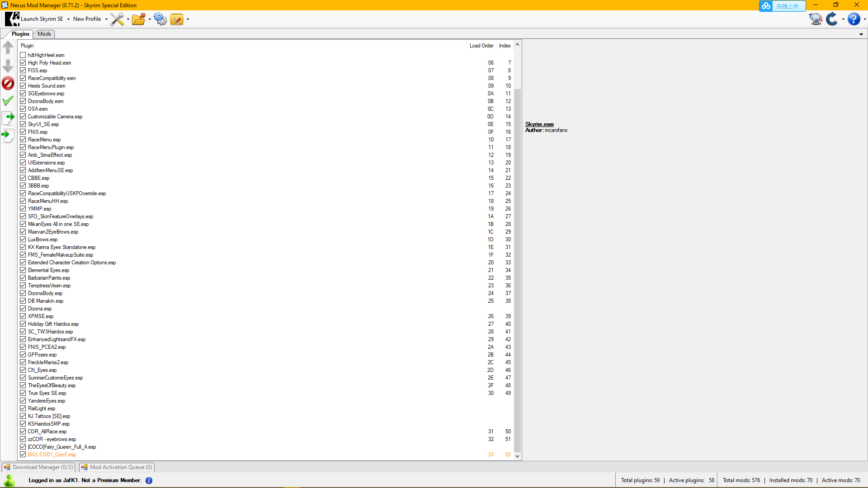The width and height of the screenshot is (868, 488).
Task: Export load order with arrow-out icon
Action: [x=8, y=118]
